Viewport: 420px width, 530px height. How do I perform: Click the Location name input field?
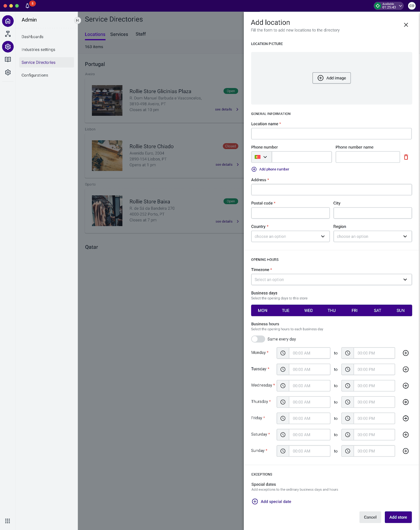click(x=332, y=134)
